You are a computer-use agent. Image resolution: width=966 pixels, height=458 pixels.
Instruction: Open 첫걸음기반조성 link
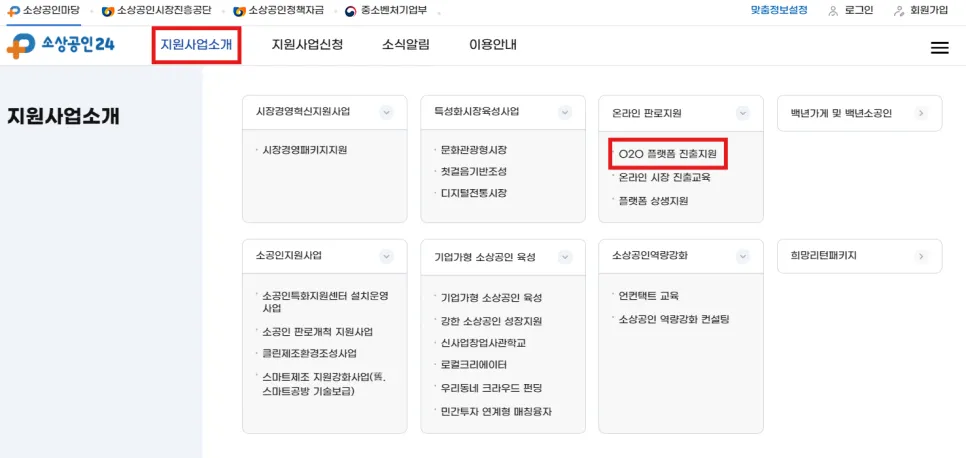[474, 171]
